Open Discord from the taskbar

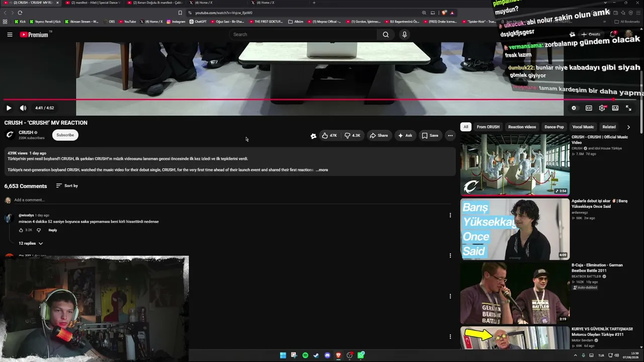328,355
